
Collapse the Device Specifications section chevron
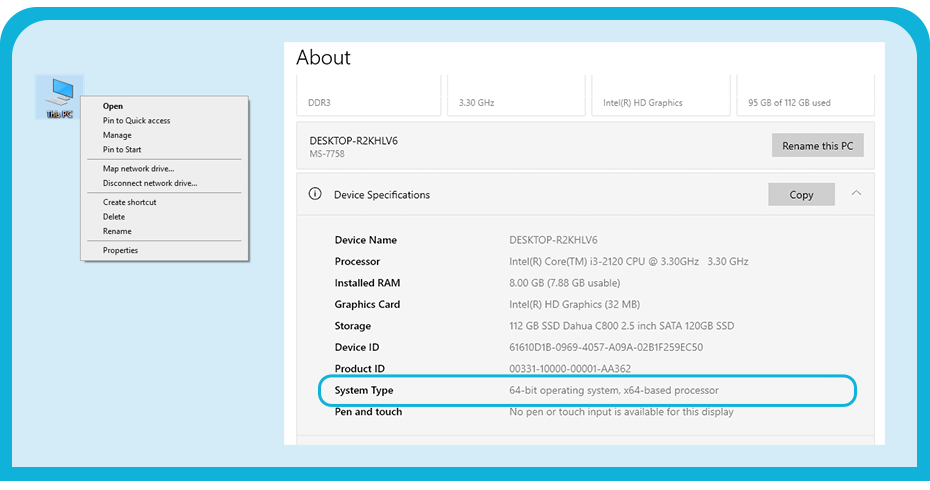[x=856, y=194]
